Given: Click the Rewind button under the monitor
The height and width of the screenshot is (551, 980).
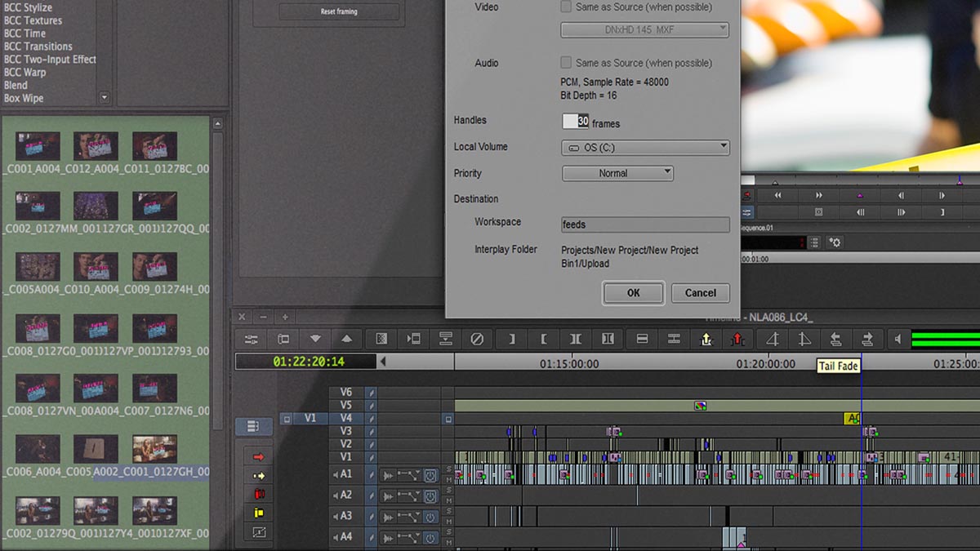Looking at the screenshot, I should [x=778, y=195].
